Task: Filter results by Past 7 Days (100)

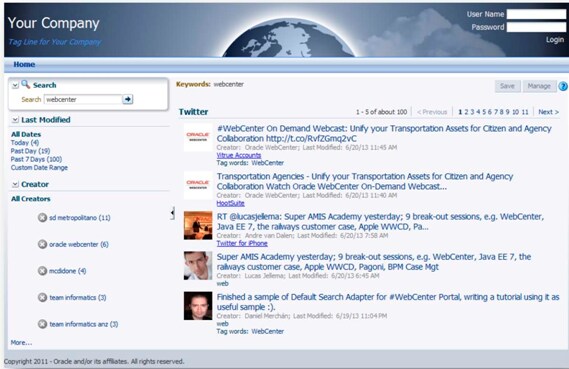Action: (36, 159)
